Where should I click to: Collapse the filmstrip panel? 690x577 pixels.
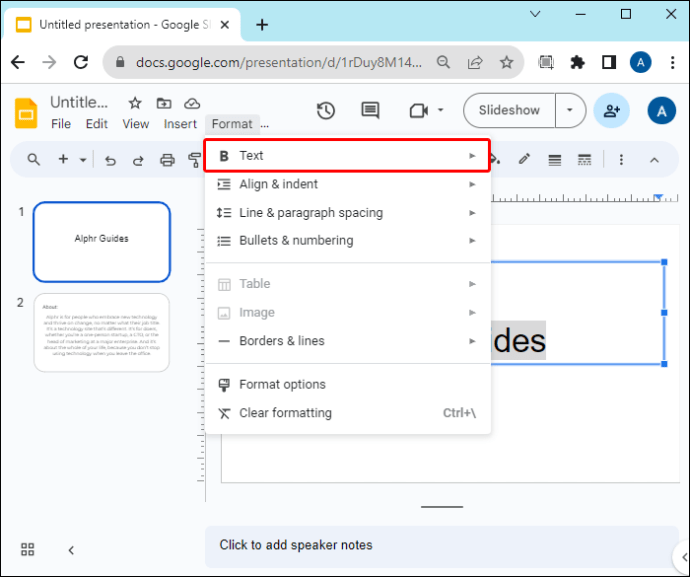click(71, 550)
